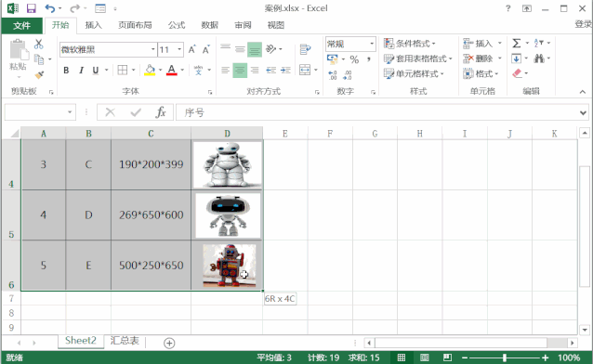Open the 汇总表 sheet tab

coord(125,341)
